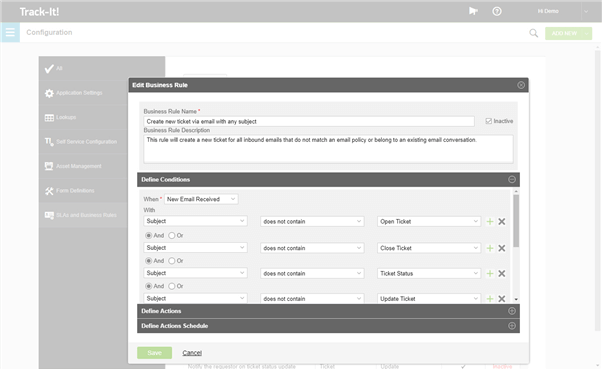Click the search magnifier icon
602x369 pixels.
point(533,33)
